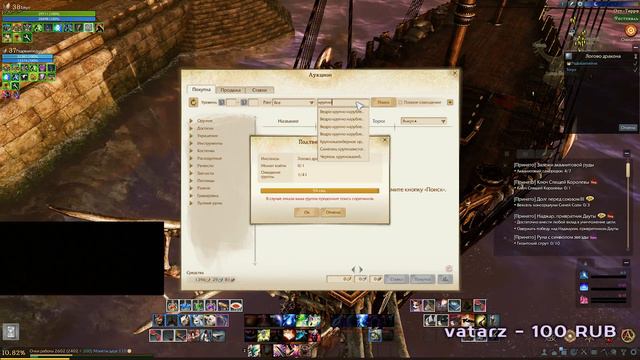This screenshot has height=360, width=640.
Task: Click the second level lock icon
Action: pyautogui.click(x=244, y=102)
